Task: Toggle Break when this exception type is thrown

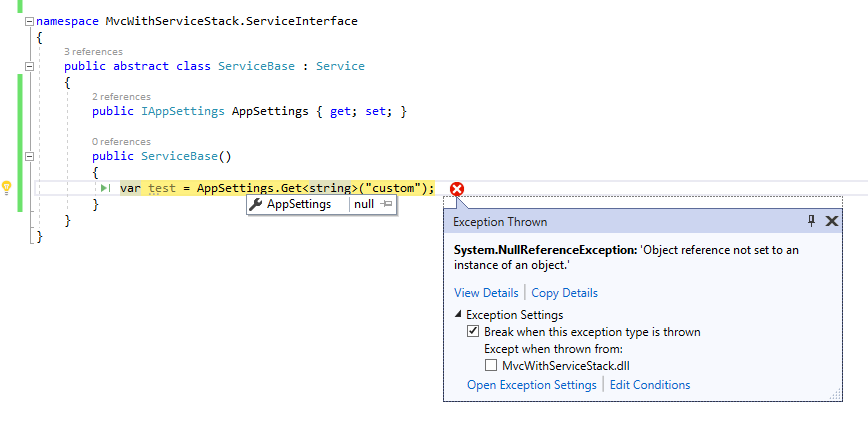Action: tap(473, 331)
